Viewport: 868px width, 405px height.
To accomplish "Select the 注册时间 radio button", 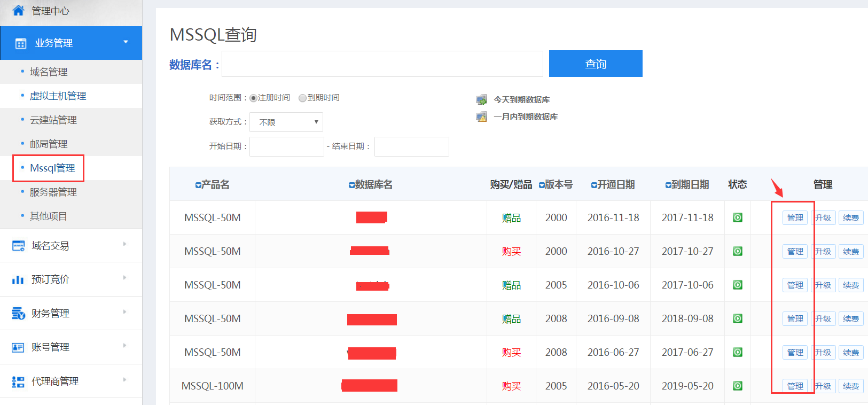I will (253, 98).
